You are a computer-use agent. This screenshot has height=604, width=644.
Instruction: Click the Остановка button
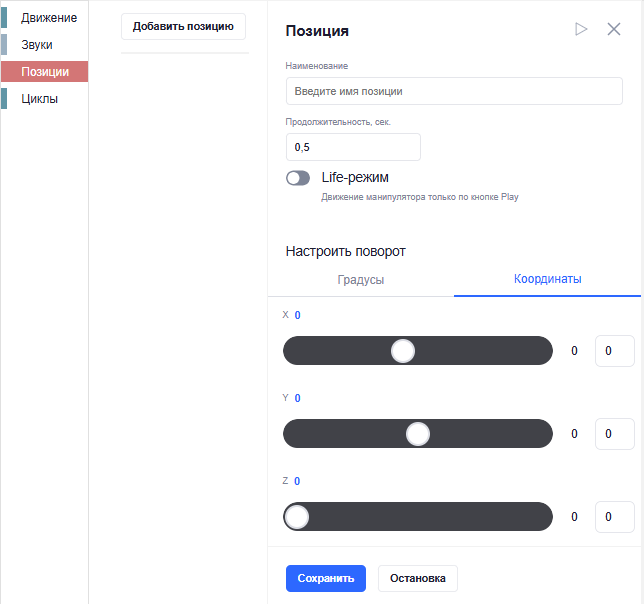418,578
